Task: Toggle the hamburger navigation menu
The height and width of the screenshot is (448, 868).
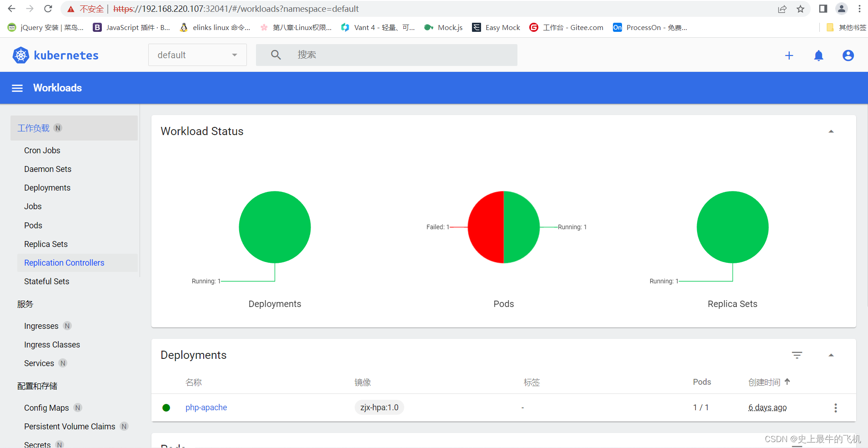Action: point(17,88)
